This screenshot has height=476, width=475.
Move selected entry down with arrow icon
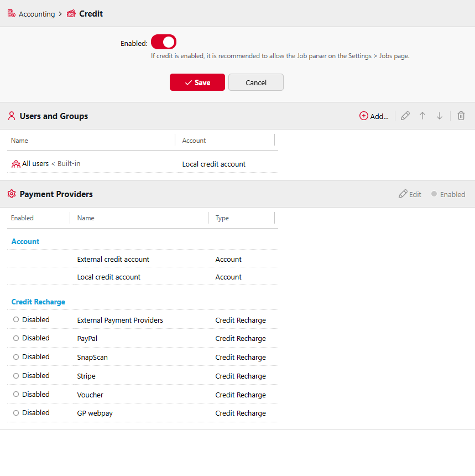pos(440,116)
